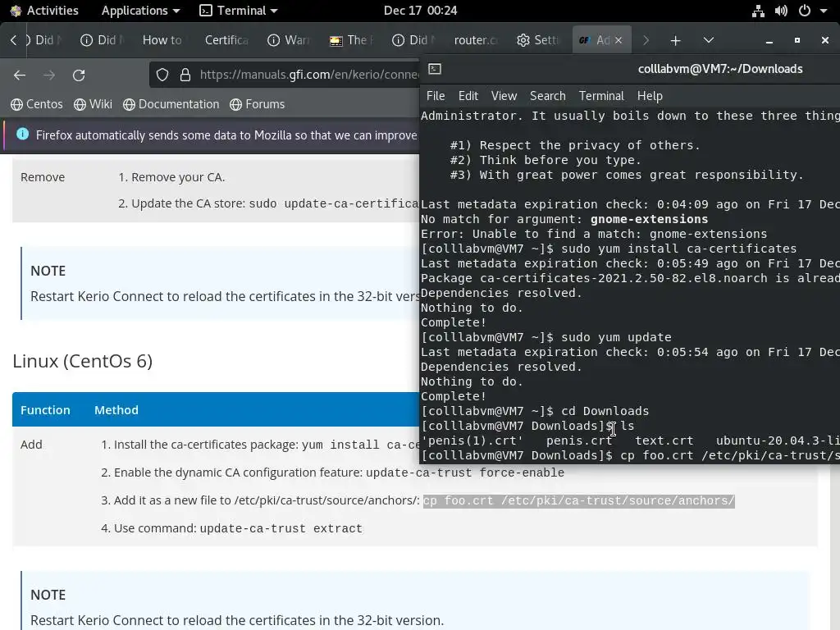Image resolution: width=840 pixels, height=630 pixels.
Task: Open the terminal View menu
Action: click(x=504, y=96)
